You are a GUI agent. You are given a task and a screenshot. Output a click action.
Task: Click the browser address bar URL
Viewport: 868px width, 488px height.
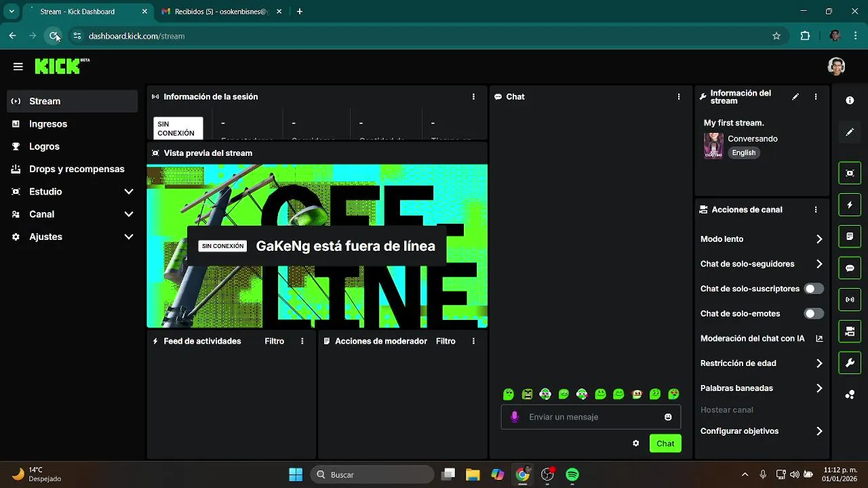point(136,36)
